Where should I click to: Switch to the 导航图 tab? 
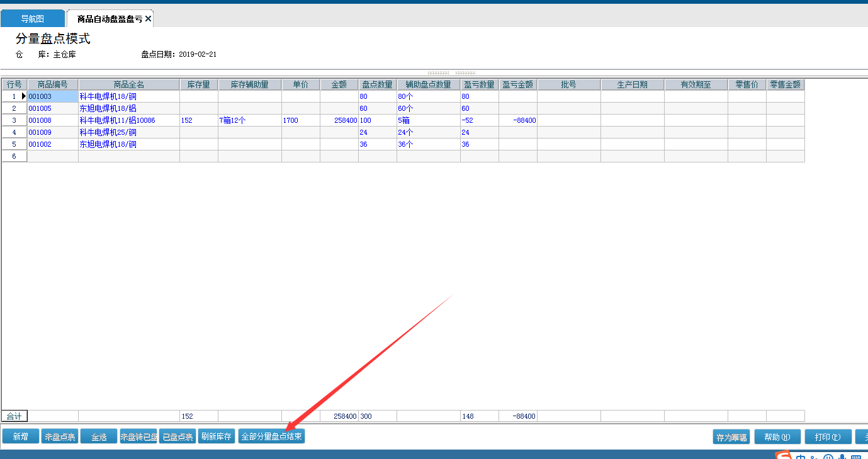pyautogui.click(x=33, y=19)
